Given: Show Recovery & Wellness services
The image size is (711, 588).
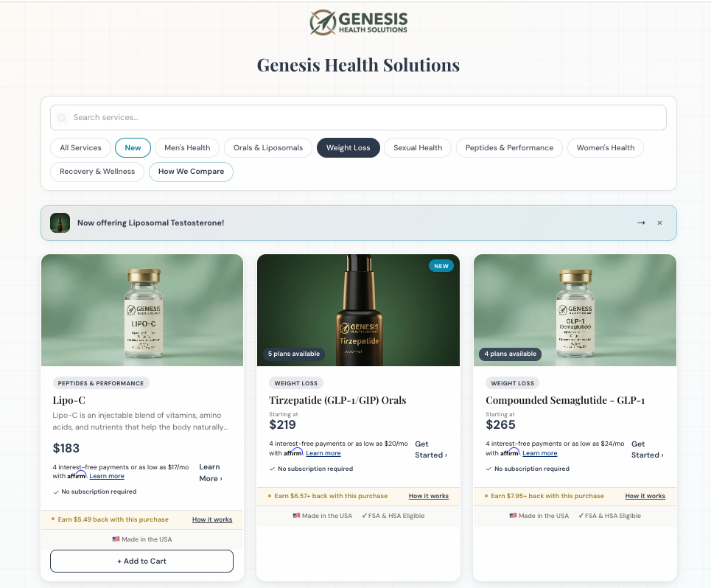Looking at the screenshot, I should pos(97,172).
